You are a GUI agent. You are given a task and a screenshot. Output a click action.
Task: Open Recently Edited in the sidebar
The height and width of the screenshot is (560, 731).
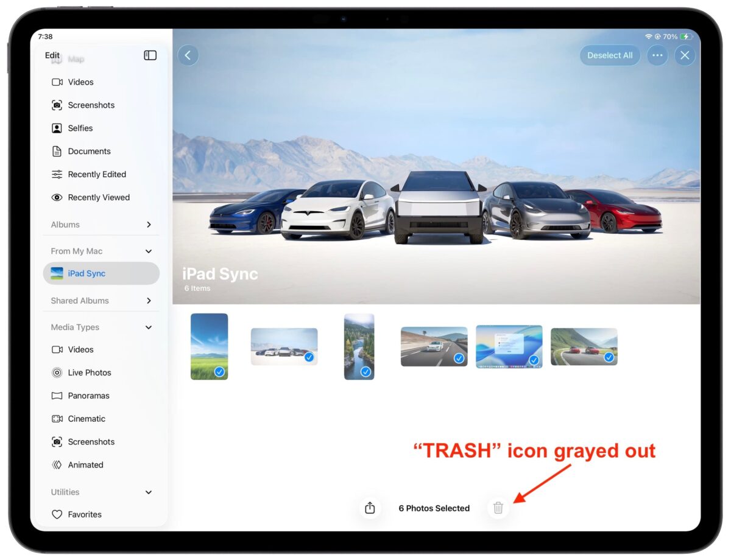coord(101,175)
